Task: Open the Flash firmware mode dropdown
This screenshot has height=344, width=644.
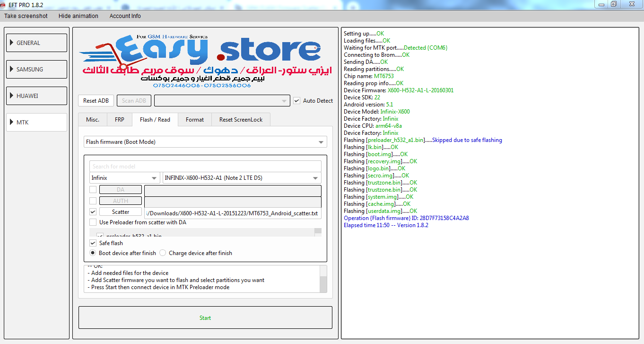Action: 205,141
